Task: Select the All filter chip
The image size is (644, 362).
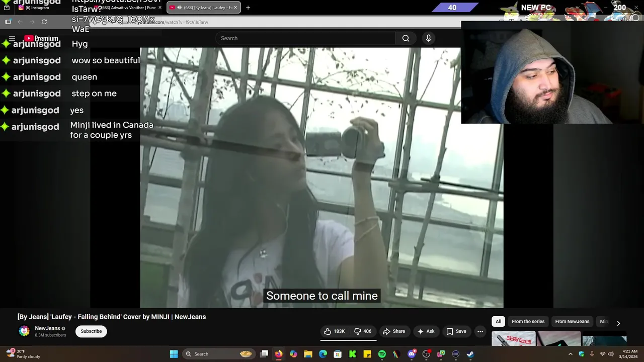Action: (498, 322)
